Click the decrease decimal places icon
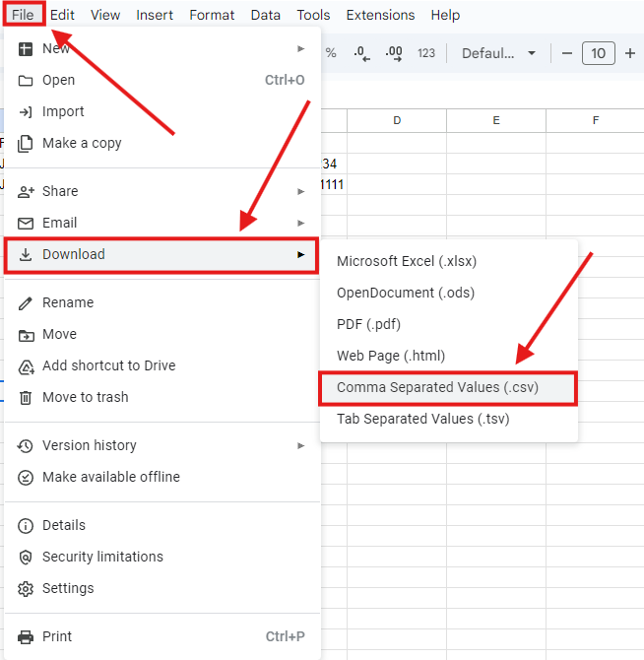644x660 pixels. [361, 53]
